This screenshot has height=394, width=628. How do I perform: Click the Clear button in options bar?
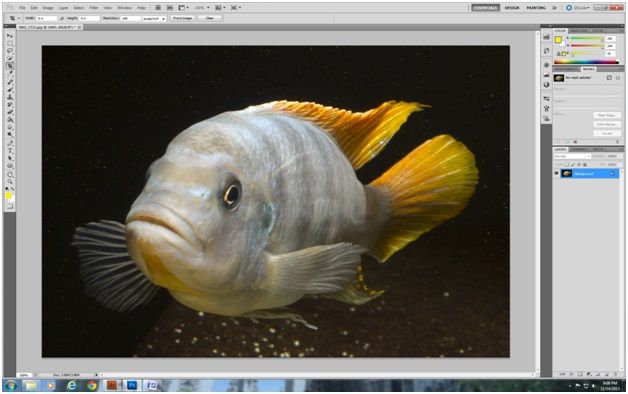(x=209, y=18)
